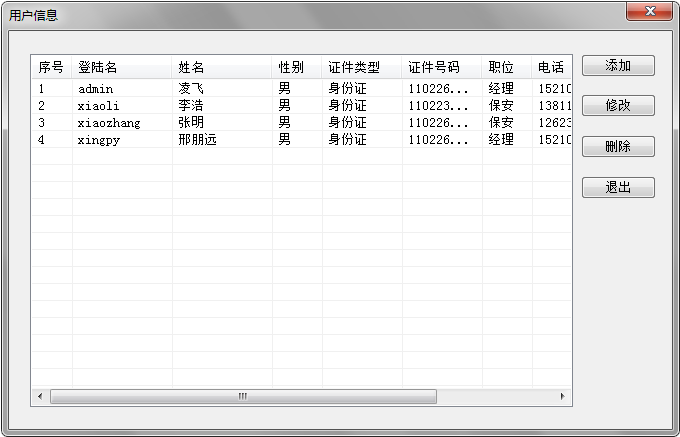
Task: Close the 用户信息 dialog window
Action: 648,12
